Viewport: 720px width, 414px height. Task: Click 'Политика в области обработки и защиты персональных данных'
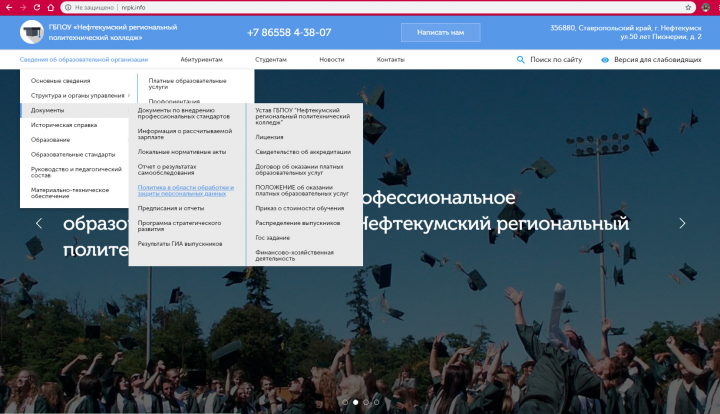(186, 190)
